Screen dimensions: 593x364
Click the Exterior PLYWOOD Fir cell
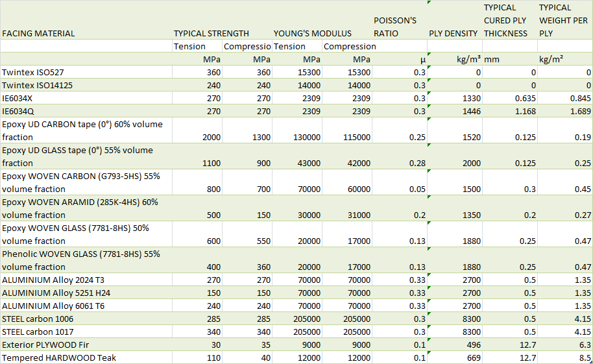click(86, 345)
